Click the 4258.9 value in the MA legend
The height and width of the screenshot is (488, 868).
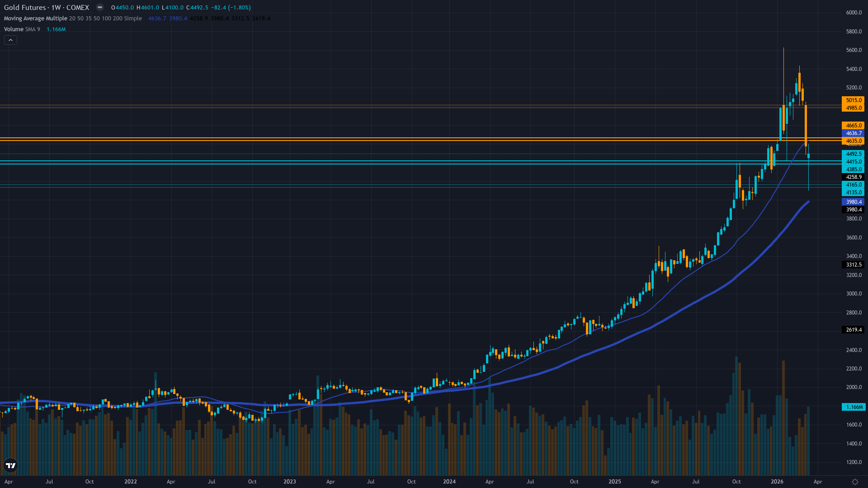click(x=199, y=19)
